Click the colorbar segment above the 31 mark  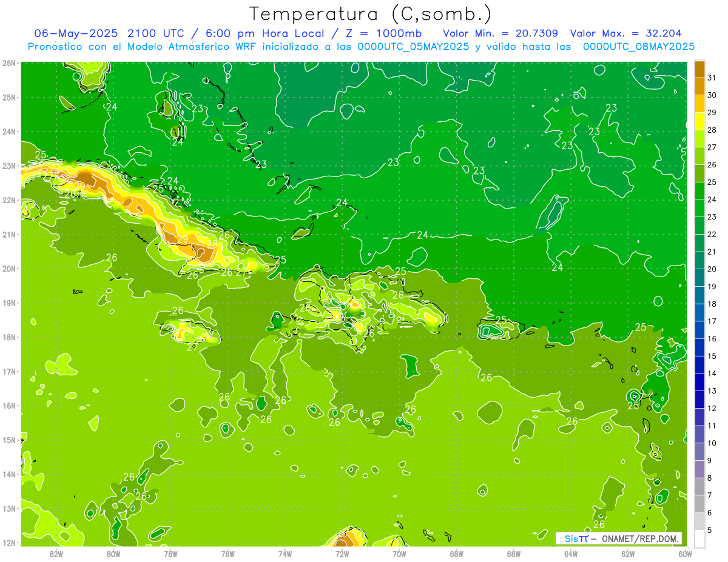coord(699,70)
